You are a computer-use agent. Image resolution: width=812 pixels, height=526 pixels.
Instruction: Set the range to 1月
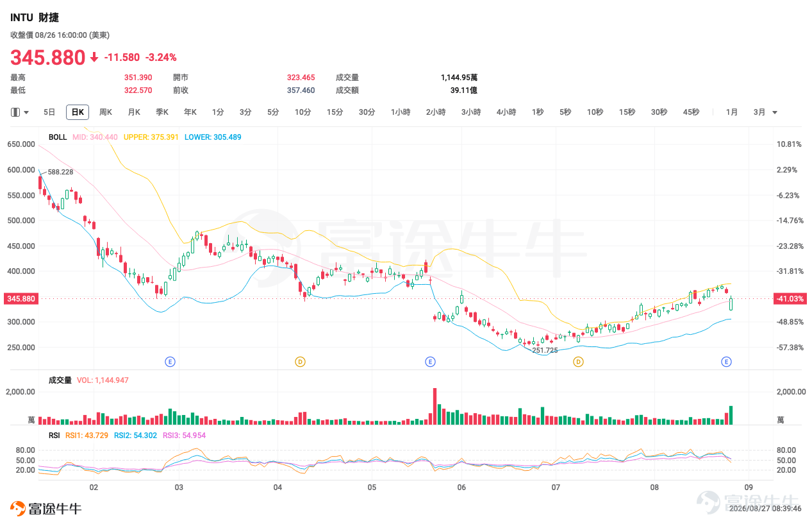coord(732,112)
